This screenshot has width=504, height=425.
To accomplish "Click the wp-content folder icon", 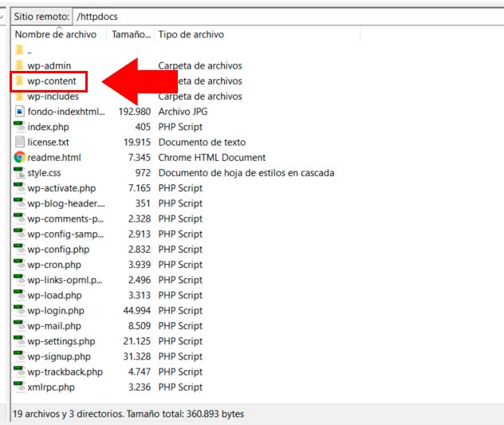I will pos(19,81).
